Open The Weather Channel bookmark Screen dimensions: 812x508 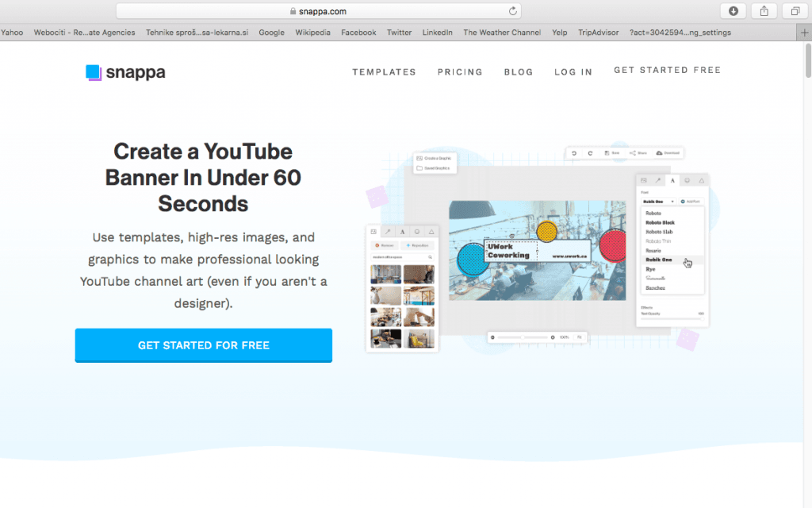pos(502,33)
